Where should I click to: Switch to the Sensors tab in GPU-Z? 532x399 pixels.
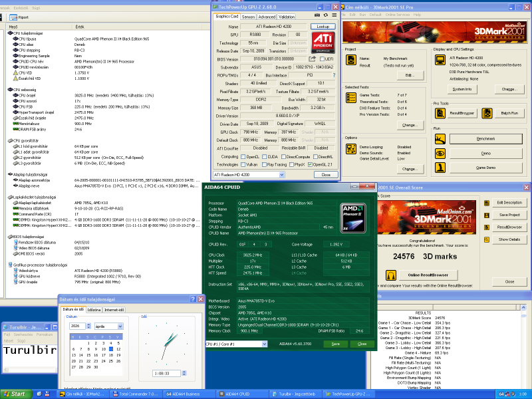247,17
